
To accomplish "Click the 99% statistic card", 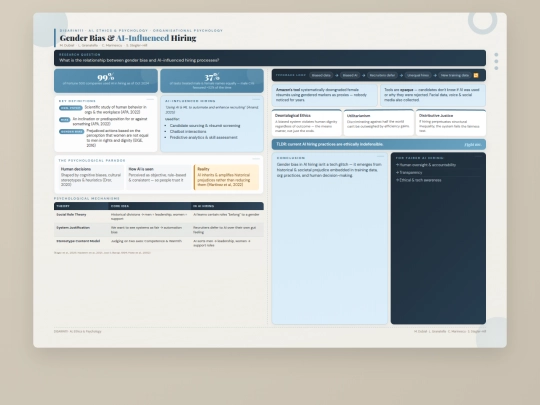I will click(x=106, y=81).
